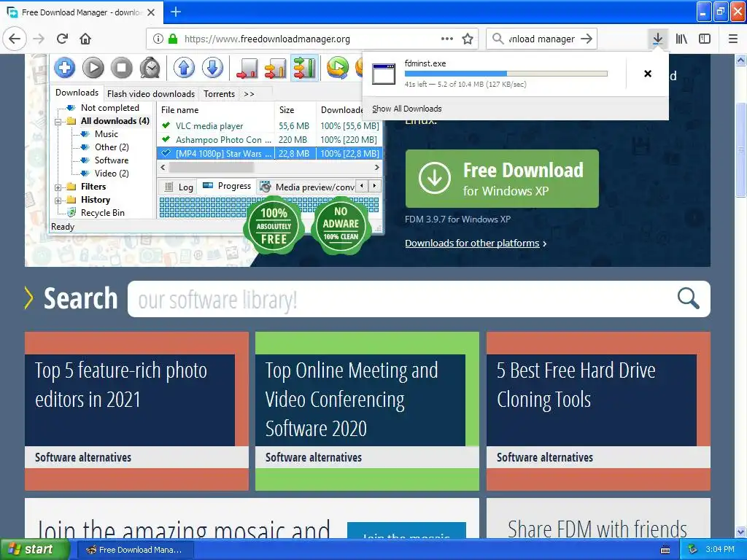
Task: Open Show All Downloads
Action: (x=406, y=109)
